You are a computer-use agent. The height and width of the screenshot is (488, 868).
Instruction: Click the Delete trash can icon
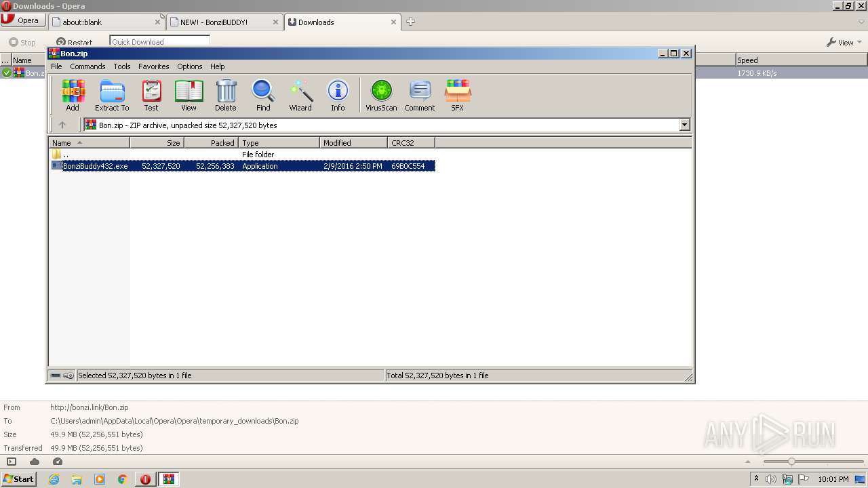pyautogui.click(x=226, y=95)
